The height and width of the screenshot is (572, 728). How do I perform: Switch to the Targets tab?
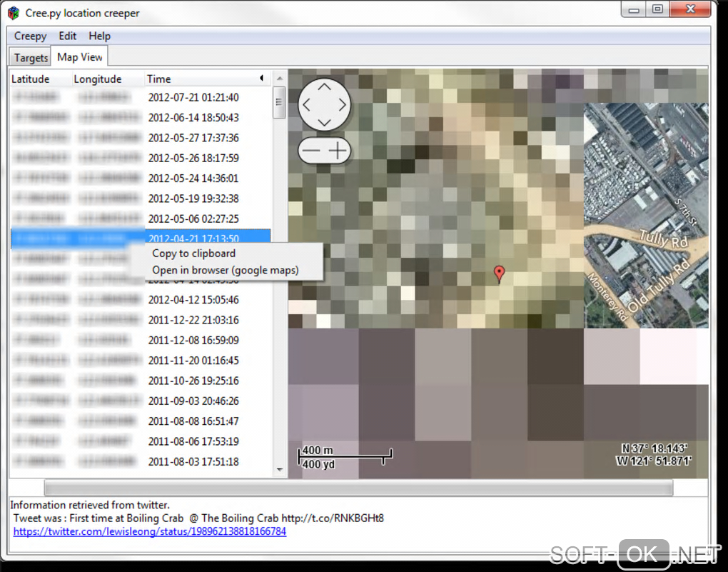click(x=30, y=57)
